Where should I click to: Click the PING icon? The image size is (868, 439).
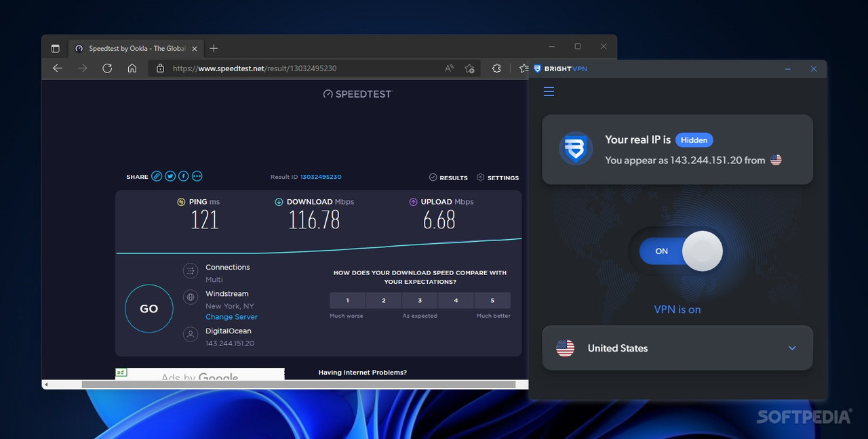(181, 202)
